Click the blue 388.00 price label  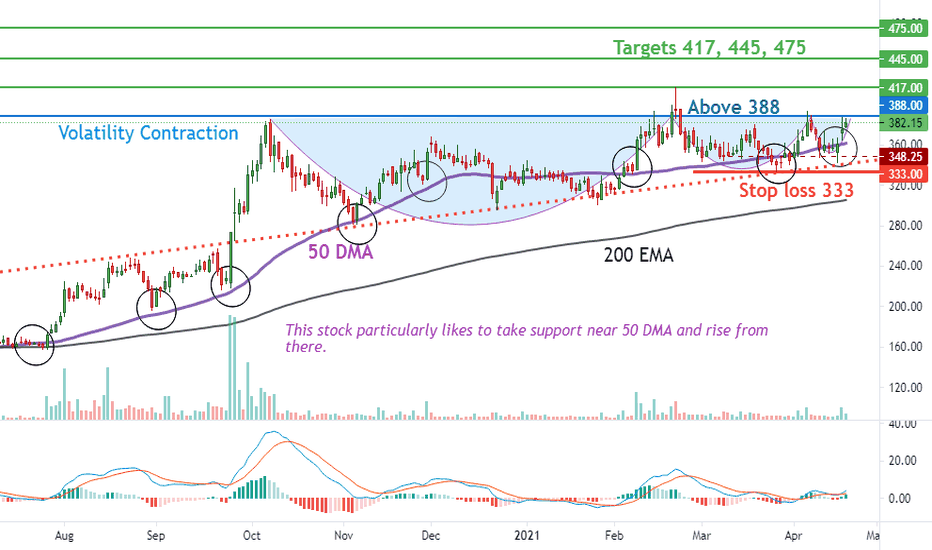tap(904, 106)
